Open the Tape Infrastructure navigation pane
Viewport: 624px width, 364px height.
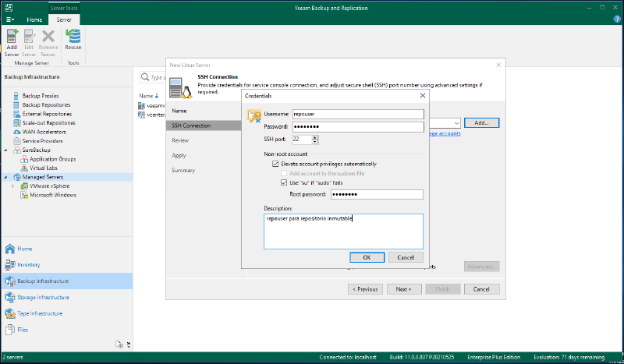pyautogui.click(x=66, y=313)
